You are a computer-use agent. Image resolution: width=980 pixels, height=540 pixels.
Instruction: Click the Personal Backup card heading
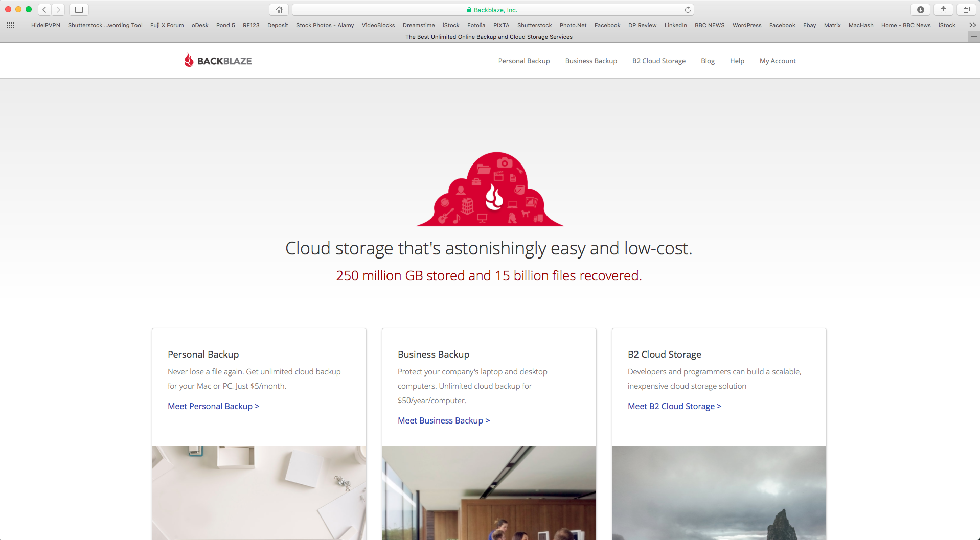click(x=203, y=354)
